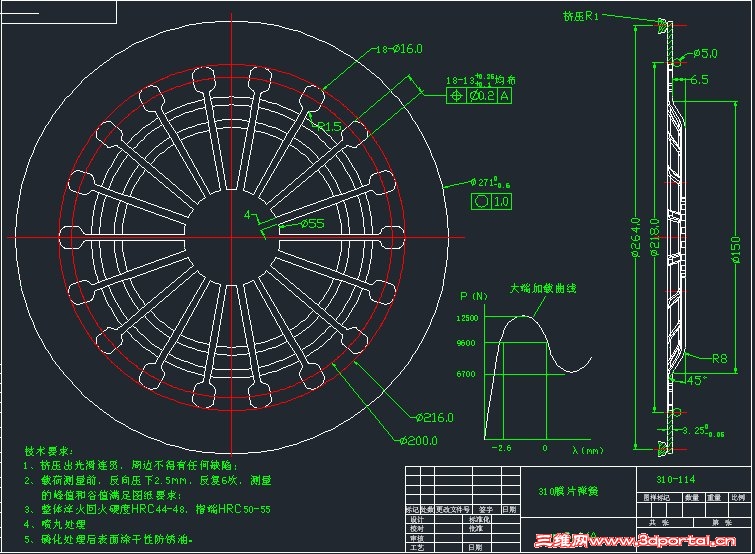The image size is (755, 554).
Task: Click the 18-13 均布 slot width note
Action: coord(480,80)
